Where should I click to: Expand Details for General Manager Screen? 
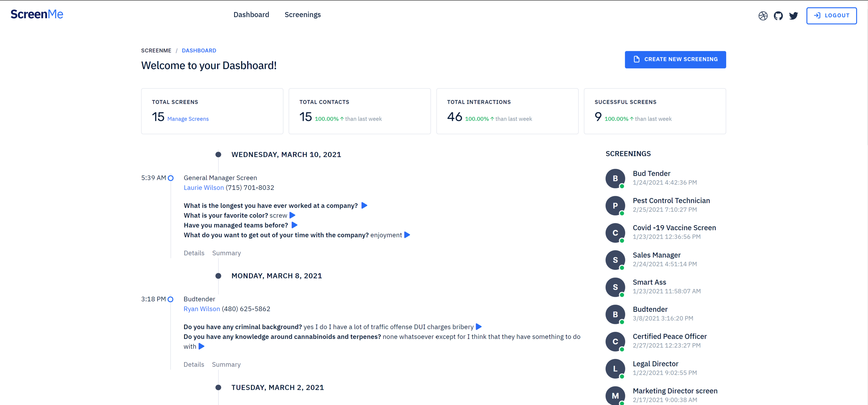pos(194,253)
